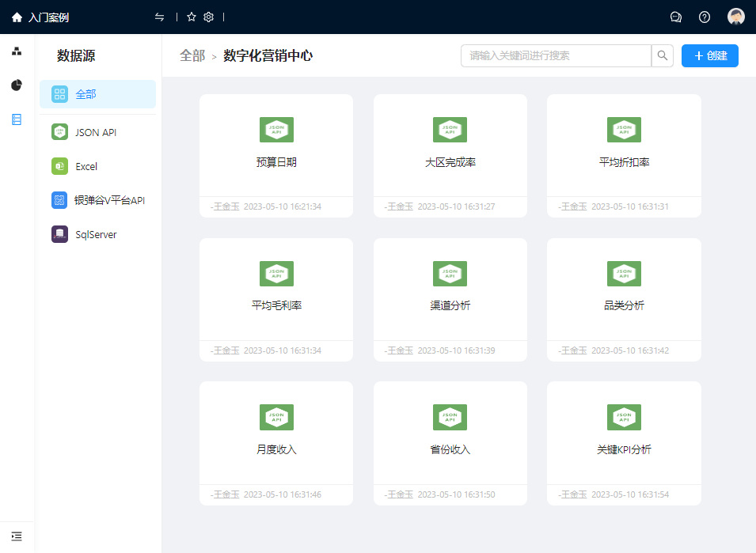
Task: Open the user avatar menu
Action: click(x=736, y=17)
